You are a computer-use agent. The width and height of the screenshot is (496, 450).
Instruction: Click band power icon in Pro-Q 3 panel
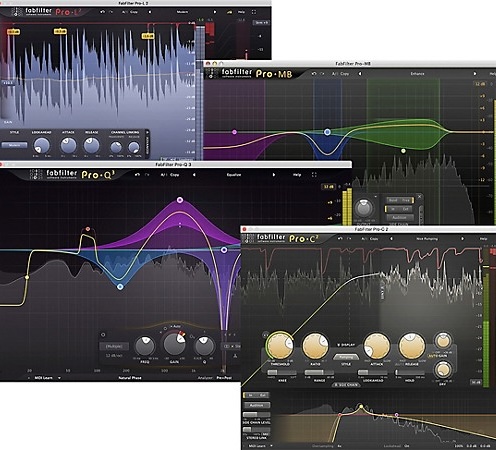(103, 335)
